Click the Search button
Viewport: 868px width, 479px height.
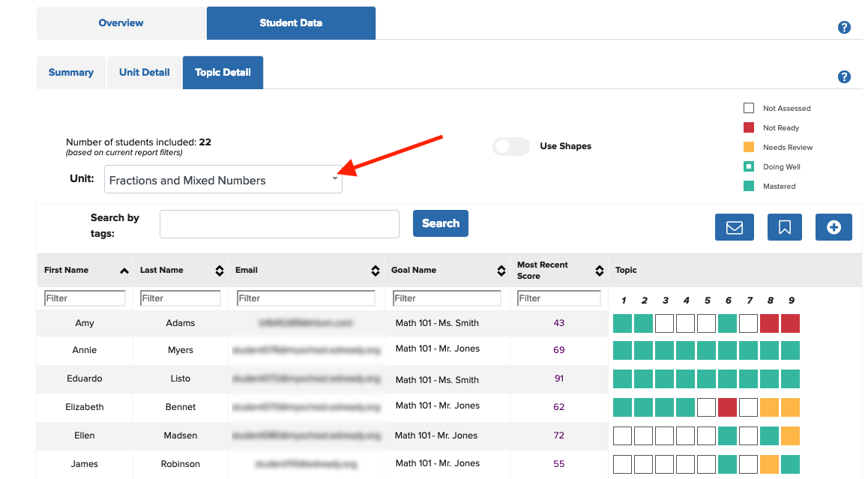[x=440, y=223]
